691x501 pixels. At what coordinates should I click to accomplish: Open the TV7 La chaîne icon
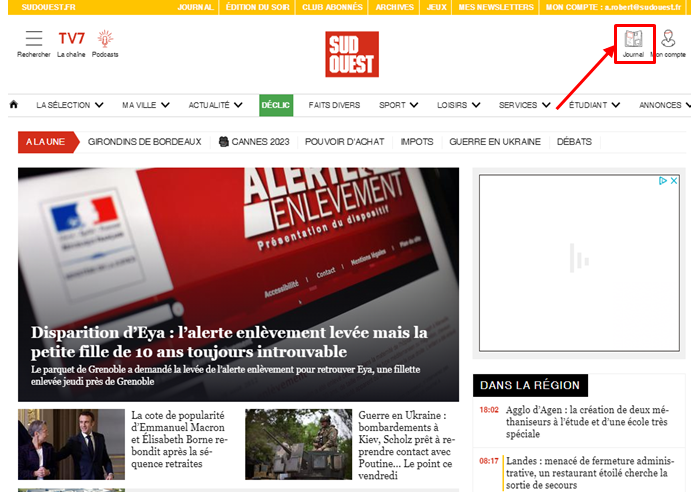coord(71,39)
